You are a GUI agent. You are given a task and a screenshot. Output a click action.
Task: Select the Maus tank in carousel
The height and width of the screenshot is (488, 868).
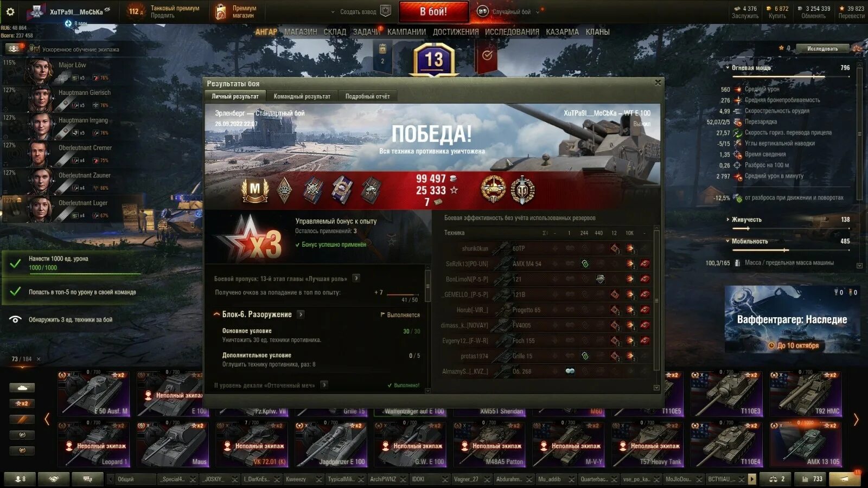point(173,444)
